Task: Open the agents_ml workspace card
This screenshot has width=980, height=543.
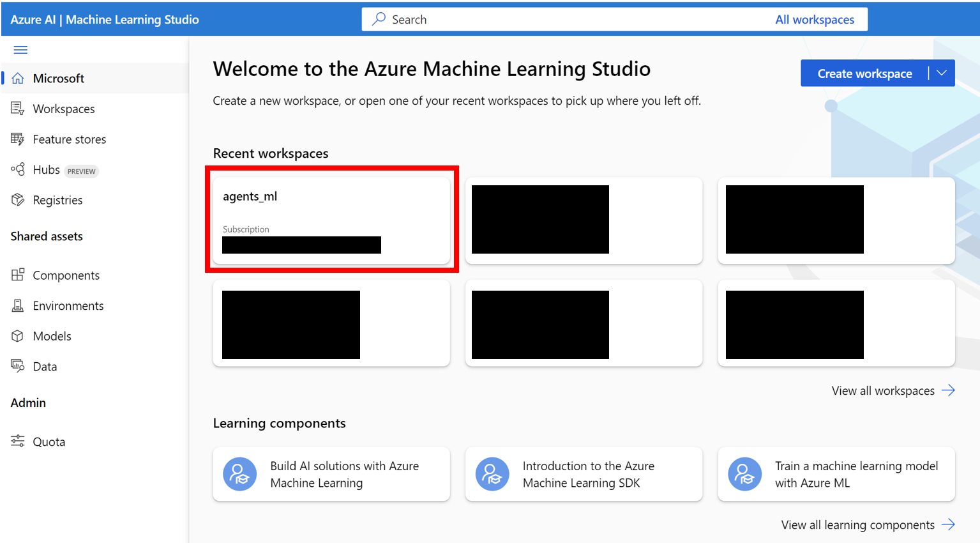Action: click(331, 218)
